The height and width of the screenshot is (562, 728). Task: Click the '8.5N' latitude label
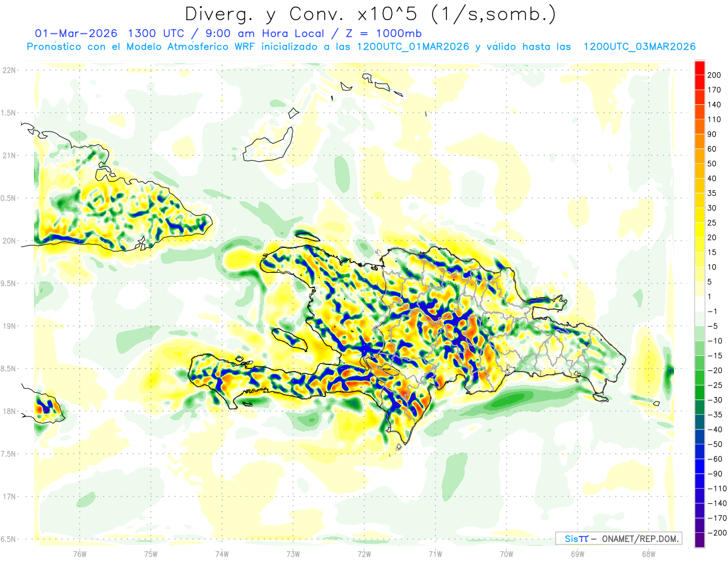tap(9, 369)
